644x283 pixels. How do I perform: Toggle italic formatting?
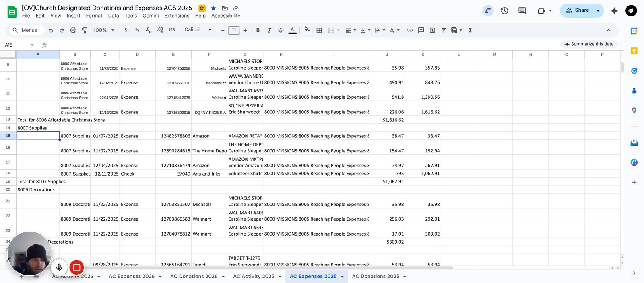click(269, 30)
